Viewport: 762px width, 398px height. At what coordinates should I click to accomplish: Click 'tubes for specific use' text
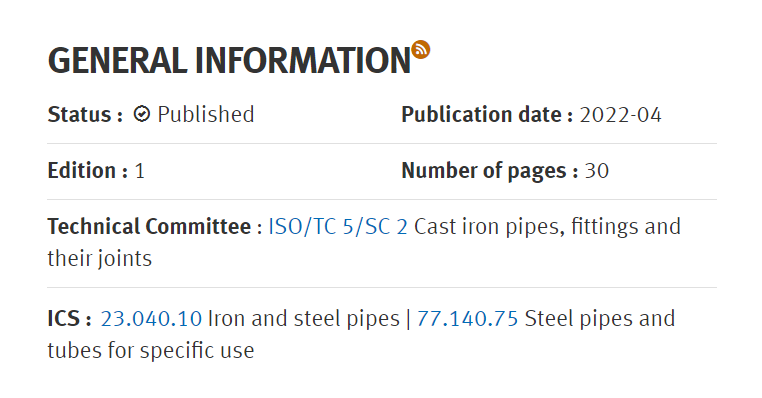tap(151, 350)
